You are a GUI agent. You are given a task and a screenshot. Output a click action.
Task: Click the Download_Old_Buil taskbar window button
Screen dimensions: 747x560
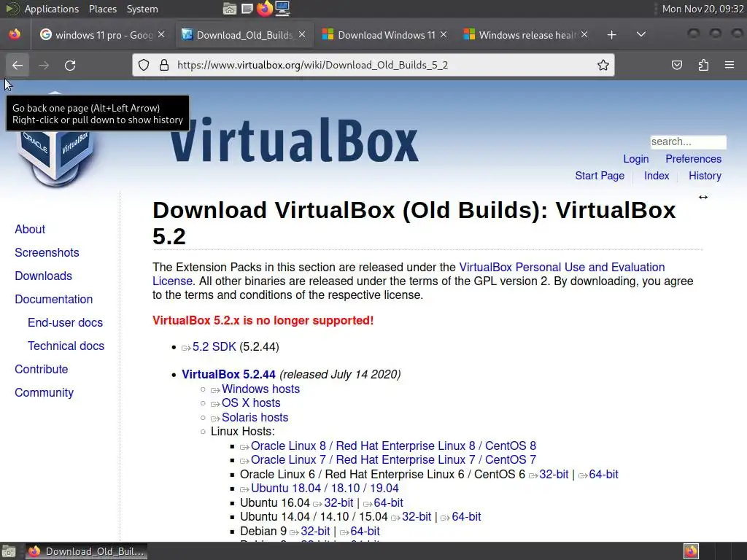pos(86,551)
